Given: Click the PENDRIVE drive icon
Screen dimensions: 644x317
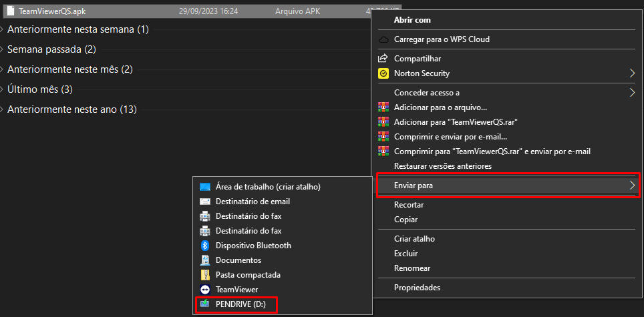Looking at the screenshot, I should coord(205,304).
